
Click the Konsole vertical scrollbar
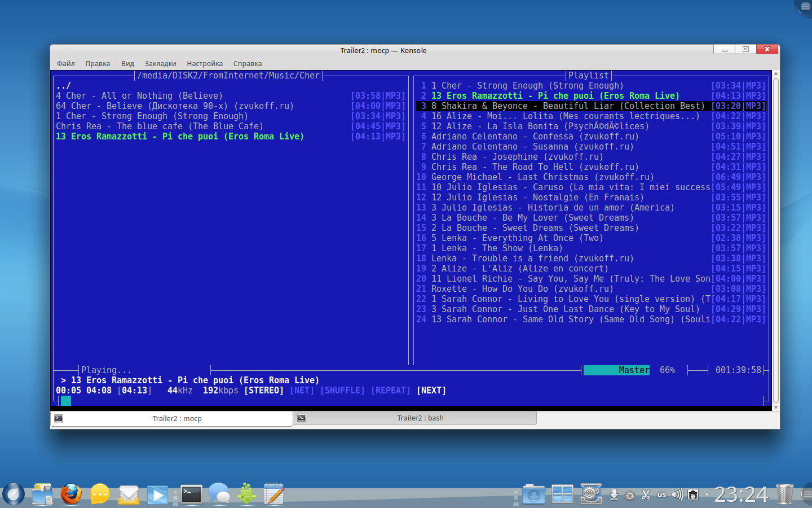[776, 240]
